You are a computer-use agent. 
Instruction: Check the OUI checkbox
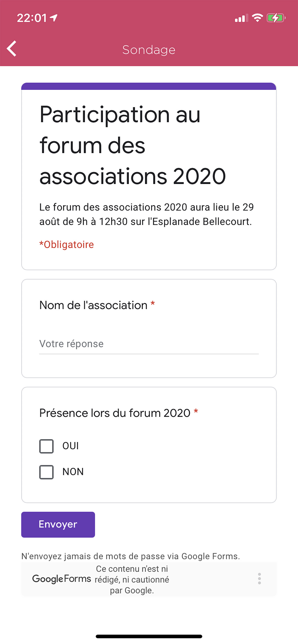coord(46,446)
